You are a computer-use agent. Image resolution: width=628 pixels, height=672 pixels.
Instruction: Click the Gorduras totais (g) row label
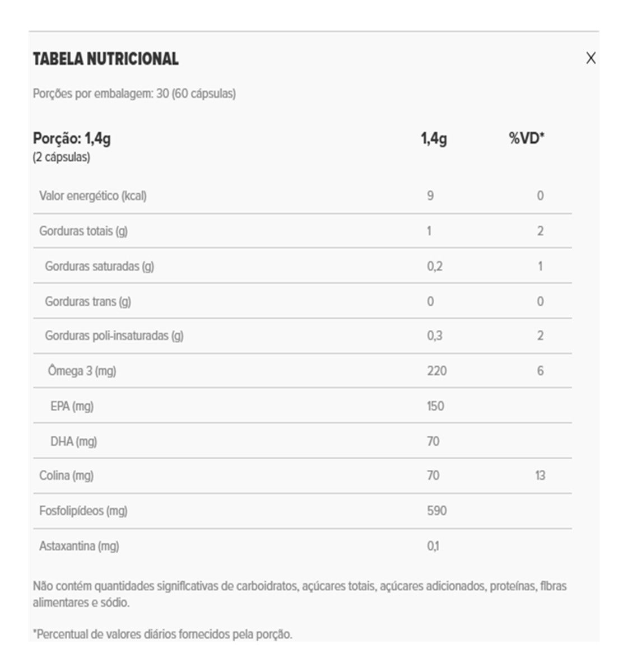83,231
